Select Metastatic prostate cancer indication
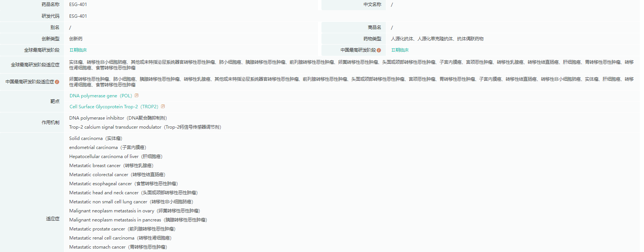The width and height of the screenshot is (644, 252). (x=122, y=229)
